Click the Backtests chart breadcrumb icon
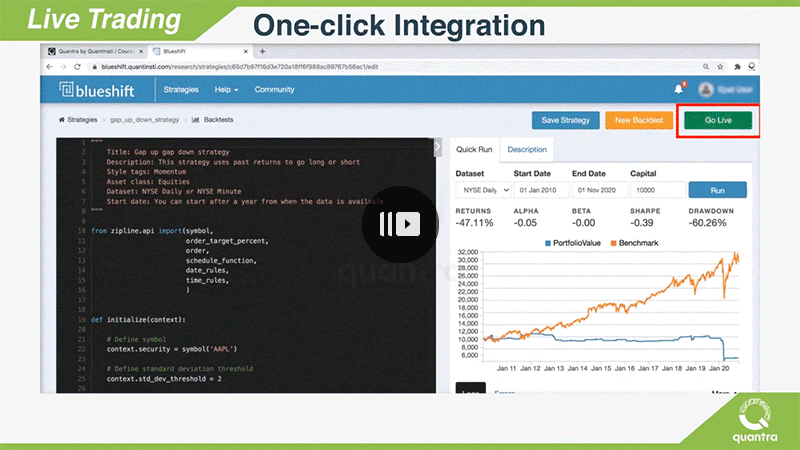The width and height of the screenshot is (800, 450). [195, 120]
